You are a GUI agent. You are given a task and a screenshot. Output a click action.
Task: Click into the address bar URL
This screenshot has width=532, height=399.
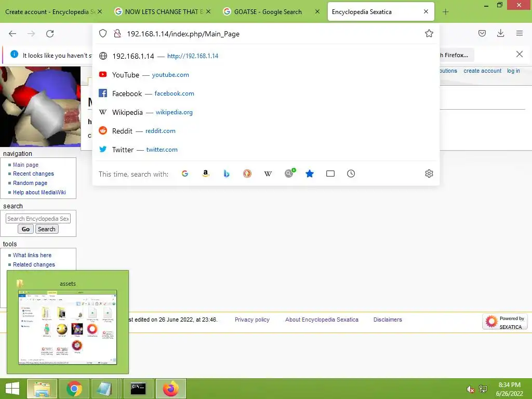pyautogui.click(x=183, y=34)
